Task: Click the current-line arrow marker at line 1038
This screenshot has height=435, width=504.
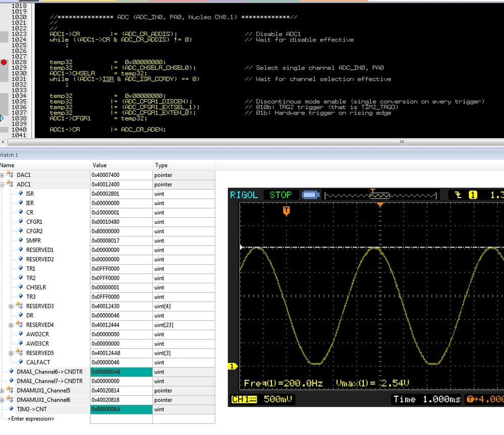Action: pos(2,118)
